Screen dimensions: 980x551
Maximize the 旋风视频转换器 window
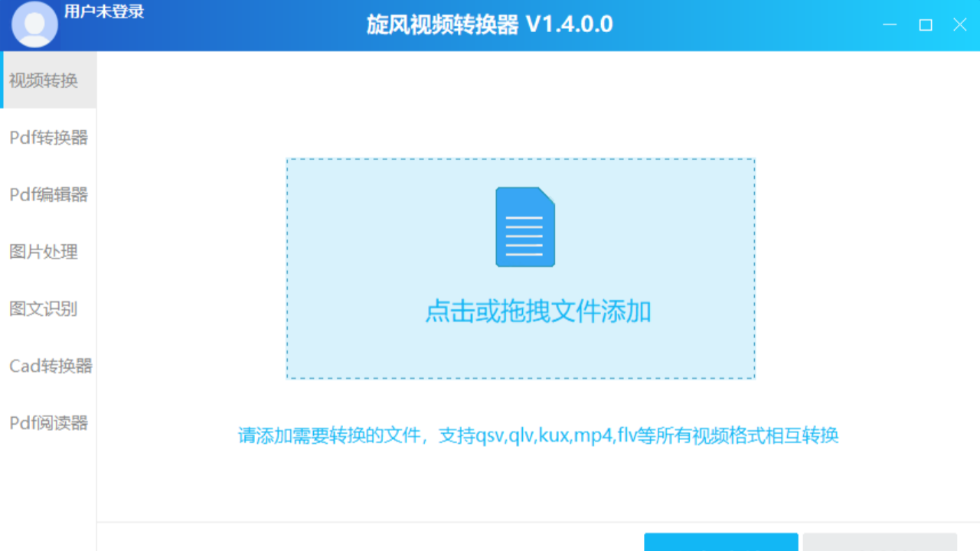coord(926,25)
